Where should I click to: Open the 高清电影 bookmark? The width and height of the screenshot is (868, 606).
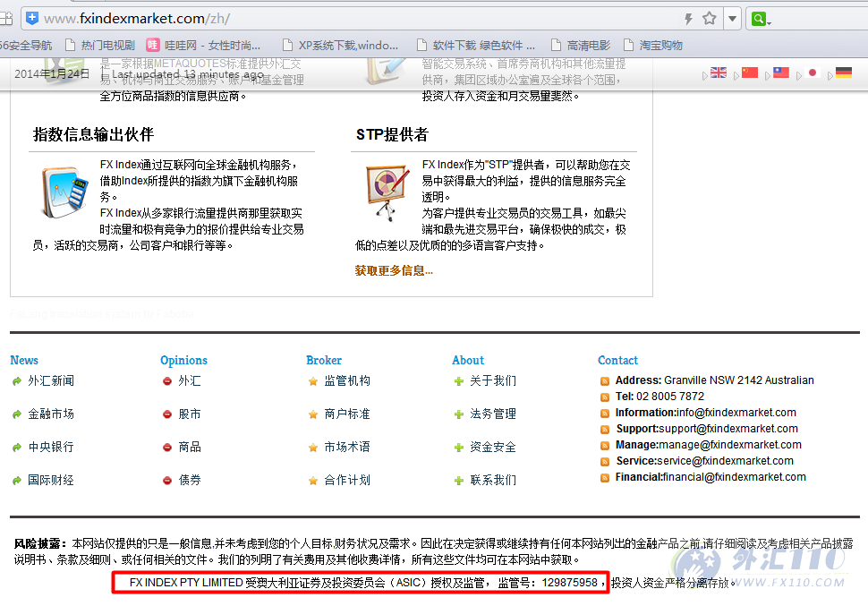(581, 45)
